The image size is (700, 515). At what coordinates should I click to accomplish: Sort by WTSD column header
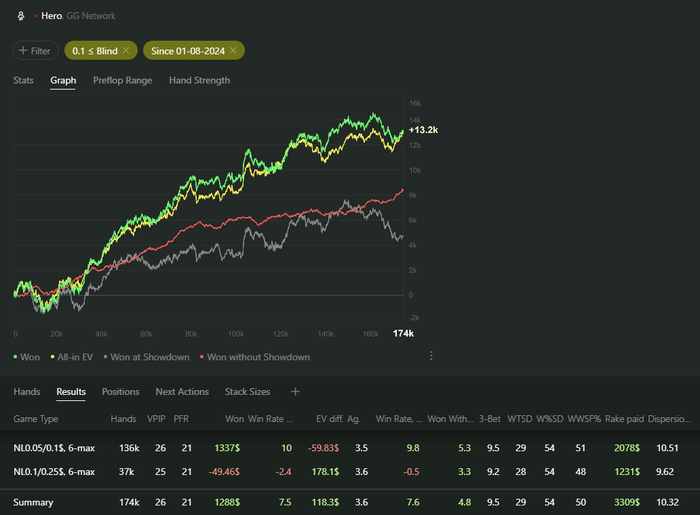(520, 419)
